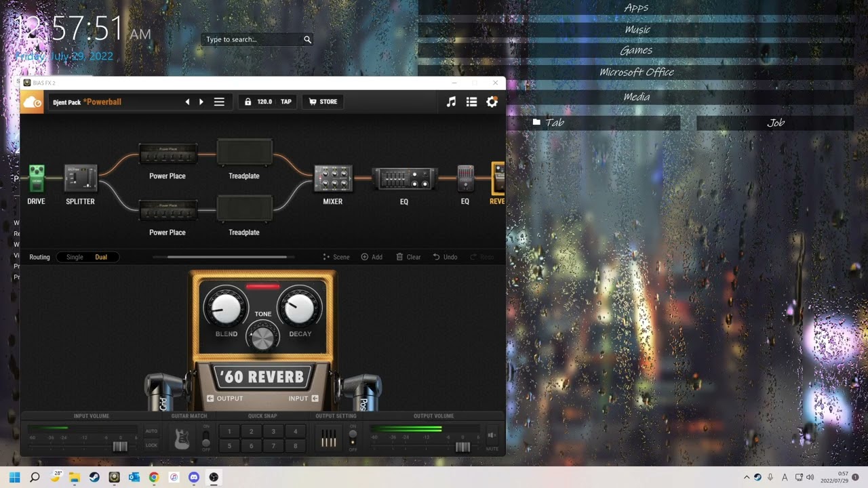This screenshot has width=868, height=488.
Task: Open the preset list hamburger menu
Action: click(219, 102)
